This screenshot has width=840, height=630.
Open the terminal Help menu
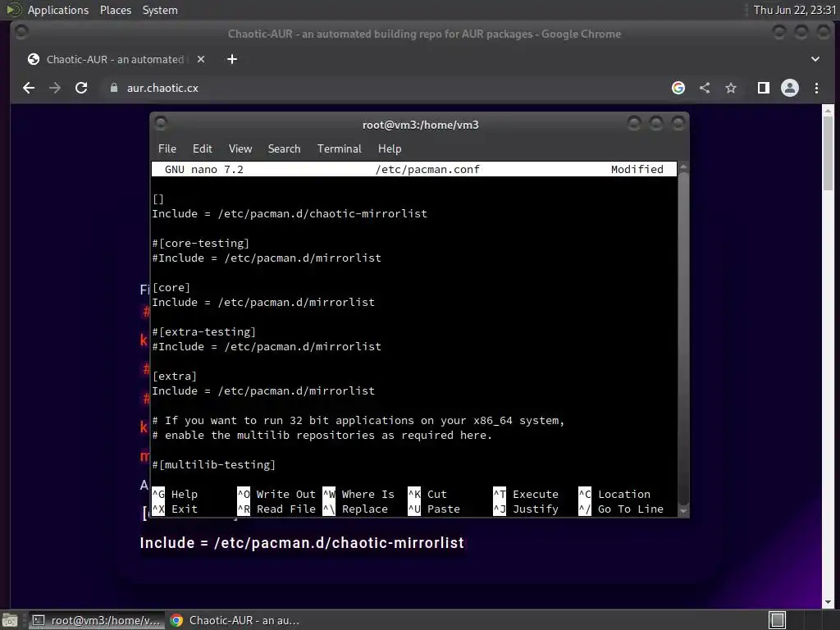(390, 148)
